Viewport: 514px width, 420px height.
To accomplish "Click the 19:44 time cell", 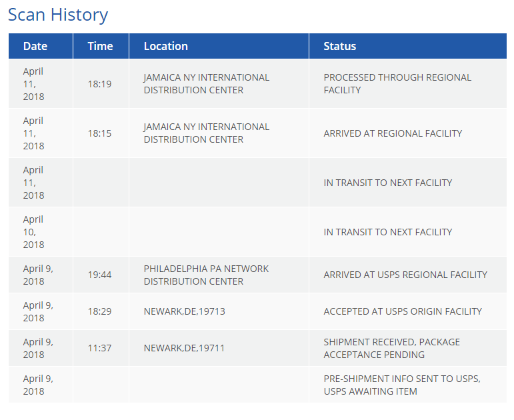I will pos(99,275).
